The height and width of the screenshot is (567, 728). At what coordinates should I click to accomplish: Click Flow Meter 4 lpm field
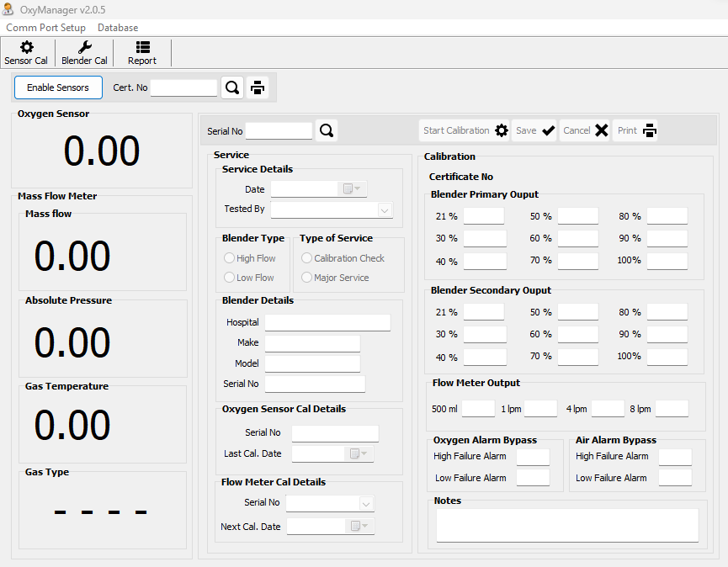(x=608, y=409)
